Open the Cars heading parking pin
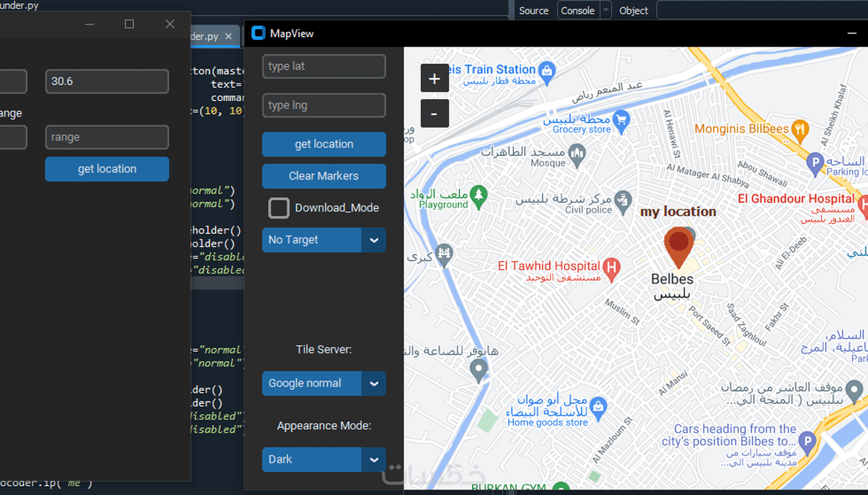Image resolution: width=868 pixels, height=495 pixels. [x=807, y=443]
